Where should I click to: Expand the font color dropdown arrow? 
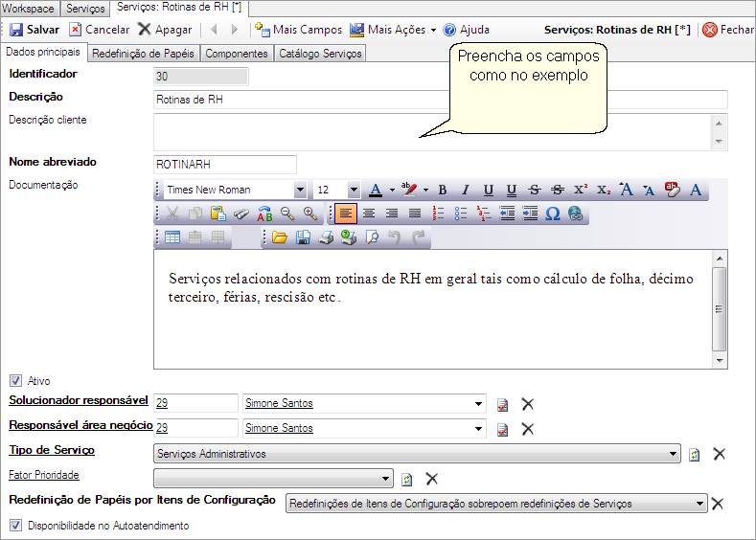click(392, 191)
